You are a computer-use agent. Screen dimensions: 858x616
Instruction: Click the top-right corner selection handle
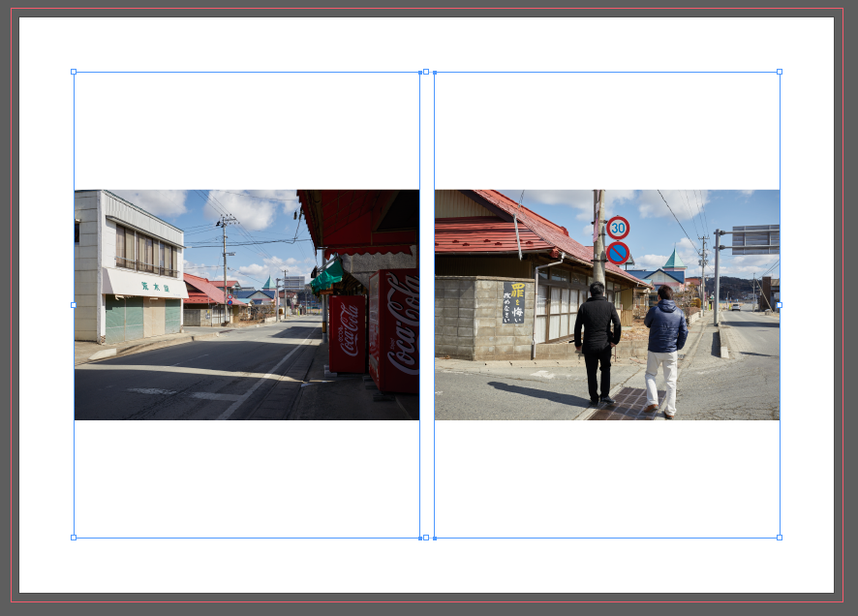[x=780, y=72]
